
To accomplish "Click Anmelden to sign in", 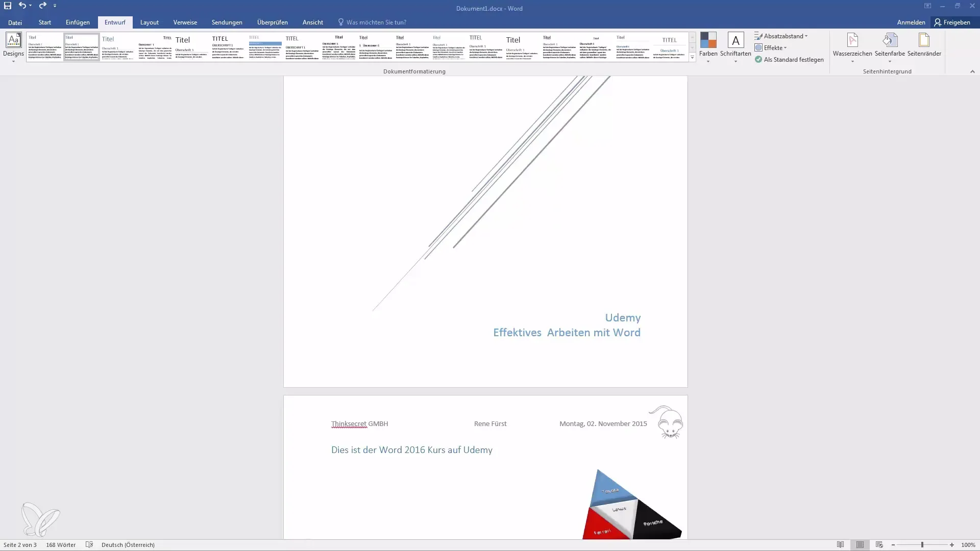I will (911, 22).
